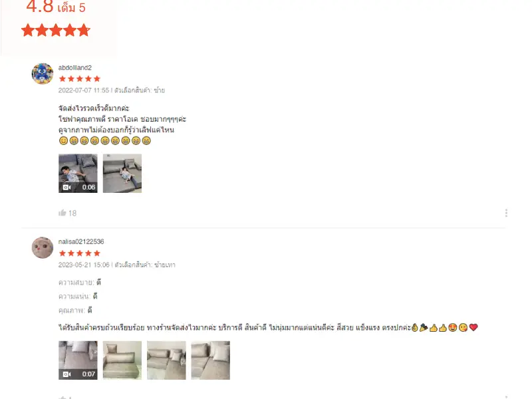Click the video camera icon on 0:07 thumbnail
Screen dimensions: 532x399
point(67,374)
